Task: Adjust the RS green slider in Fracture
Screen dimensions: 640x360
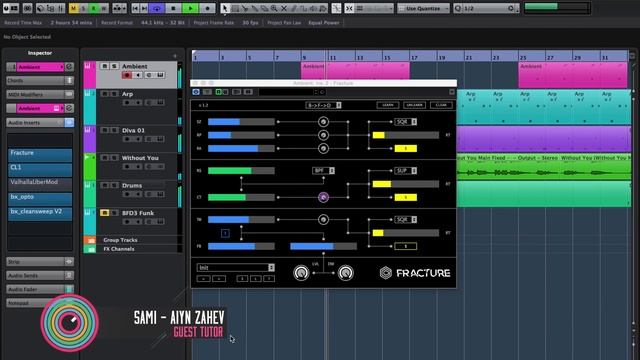Action: click(241, 171)
